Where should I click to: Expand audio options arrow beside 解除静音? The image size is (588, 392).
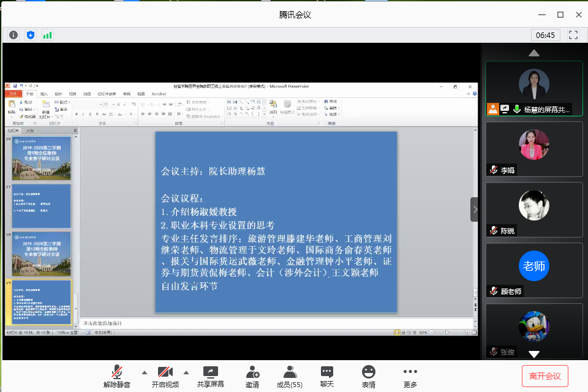pos(145,372)
